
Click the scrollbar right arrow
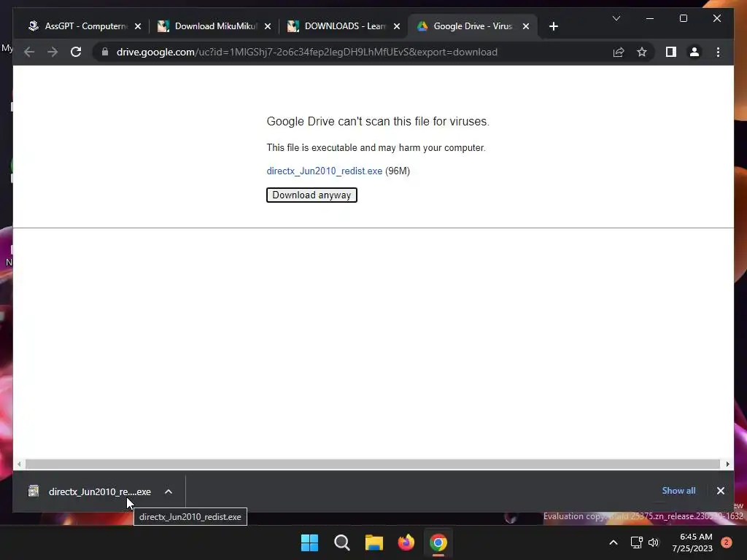pos(727,464)
